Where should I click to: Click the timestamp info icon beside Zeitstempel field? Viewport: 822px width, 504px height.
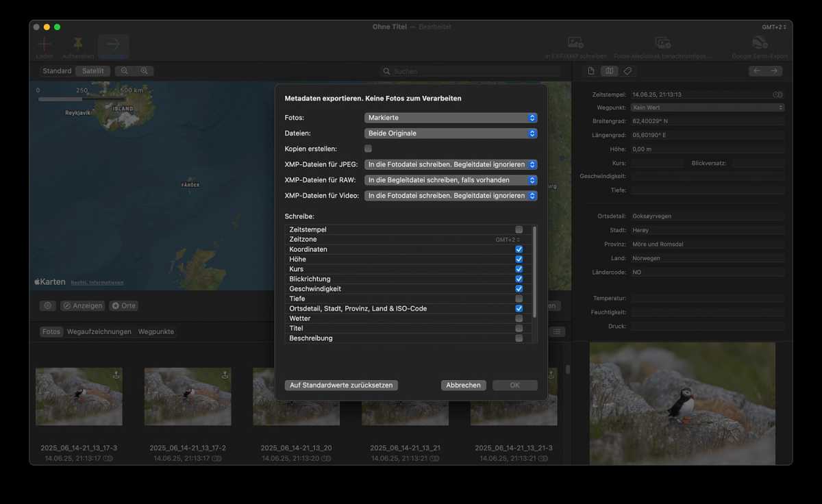coord(777,94)
